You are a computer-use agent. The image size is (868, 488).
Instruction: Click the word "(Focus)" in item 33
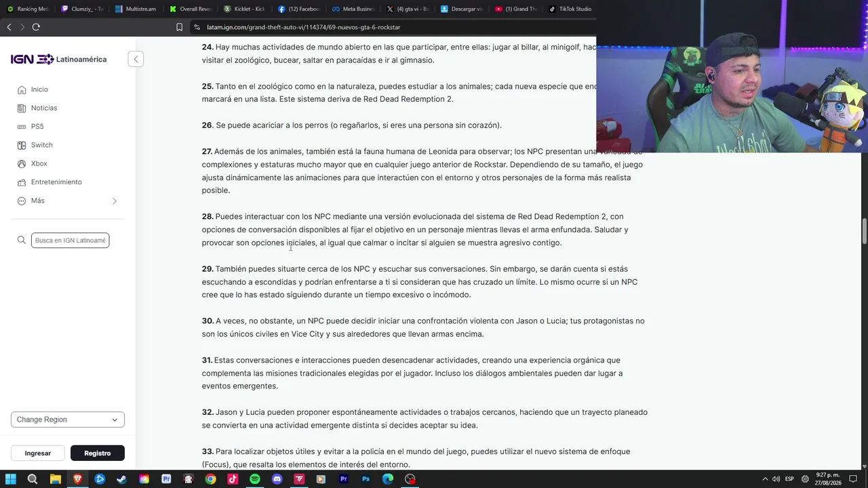pyautogui.click(x=218, y=465)
